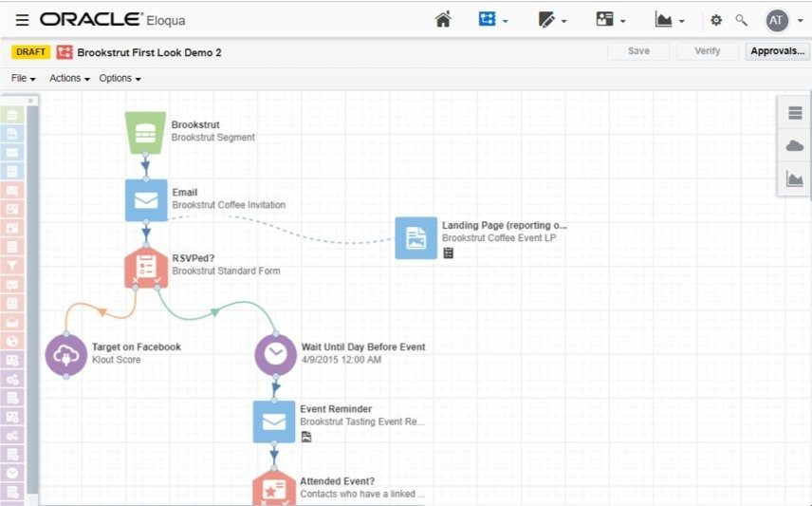Click Wait Until Day Before Event label
Viewport: 812px width, 506px height.
pyautogui.click(x=363, y=347)
